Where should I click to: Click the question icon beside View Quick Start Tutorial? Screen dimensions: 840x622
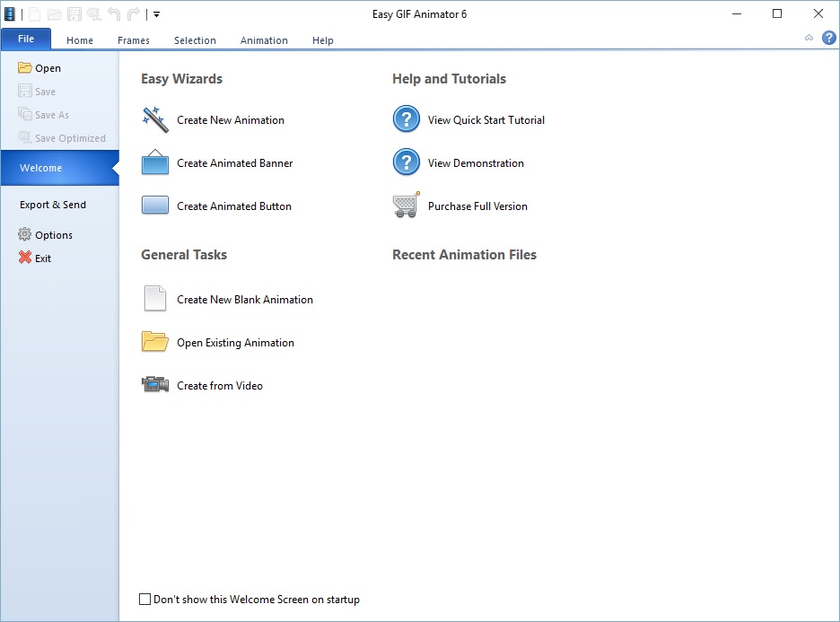tap(406, 119)
